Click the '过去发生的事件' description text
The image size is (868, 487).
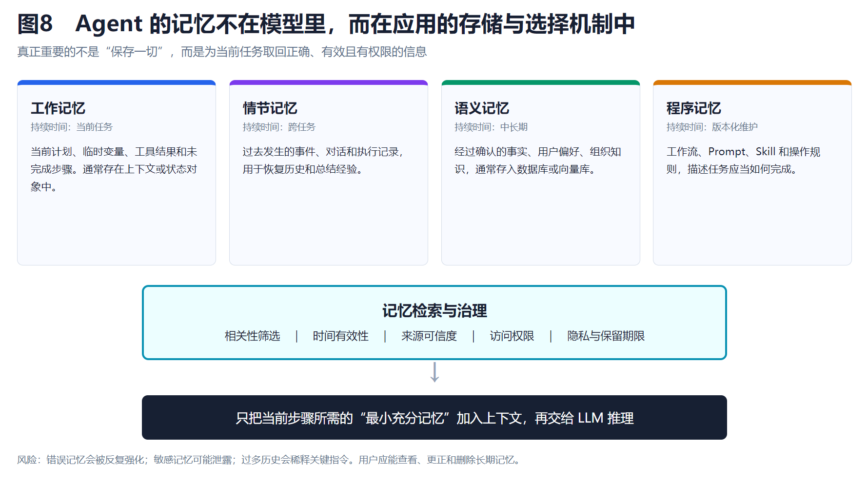[x=323, y=161]
